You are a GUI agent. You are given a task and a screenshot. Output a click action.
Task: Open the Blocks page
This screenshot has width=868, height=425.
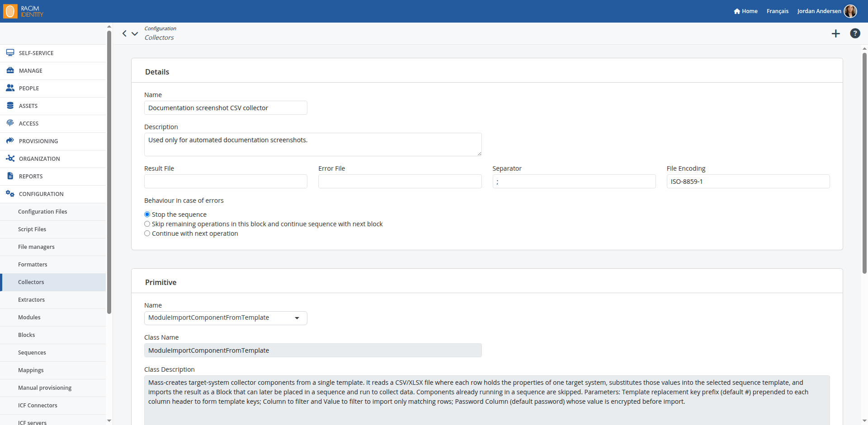click(53, 335)
